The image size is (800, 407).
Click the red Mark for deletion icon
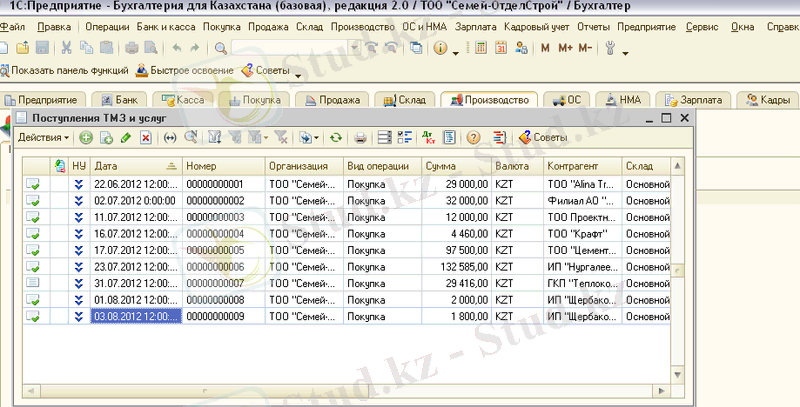coord(145,137)
